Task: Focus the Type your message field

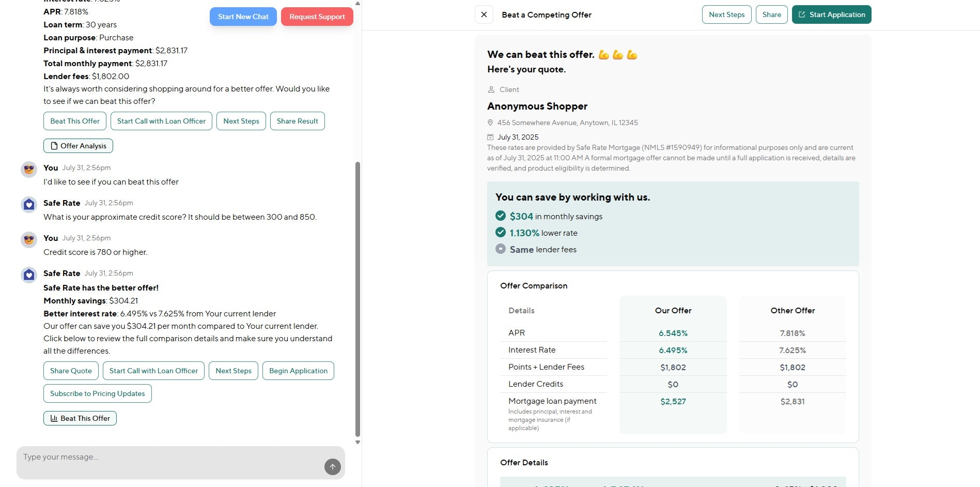Action: click(170, 458)
